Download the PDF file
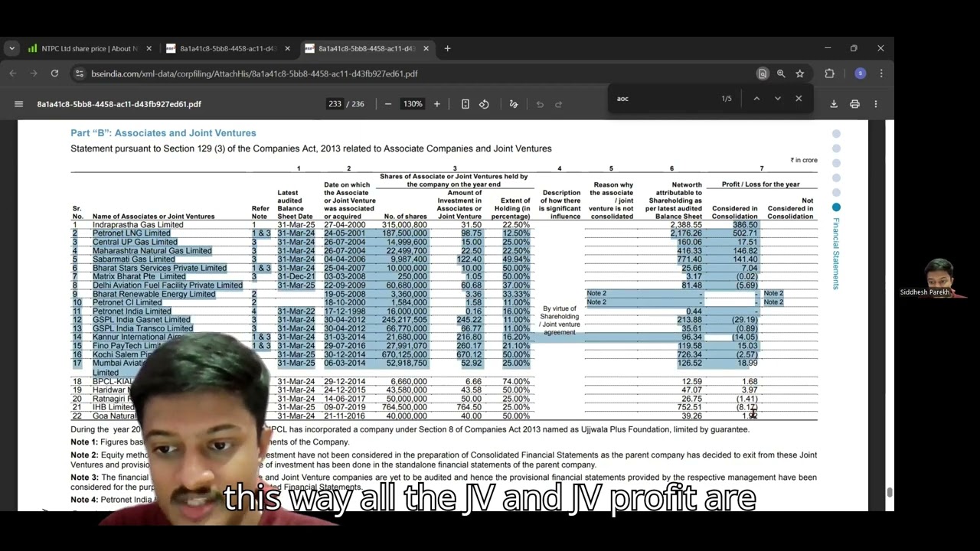The height and width of the screenshot is (551, 980). click(834, 104)
